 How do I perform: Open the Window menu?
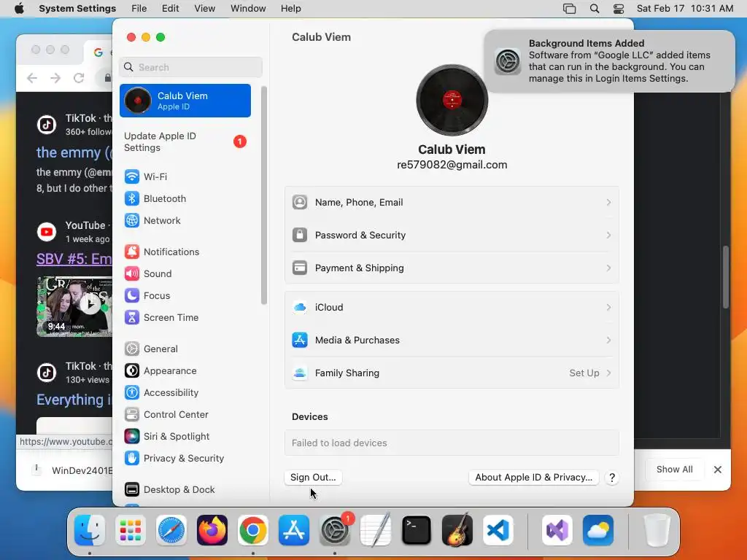248,9
